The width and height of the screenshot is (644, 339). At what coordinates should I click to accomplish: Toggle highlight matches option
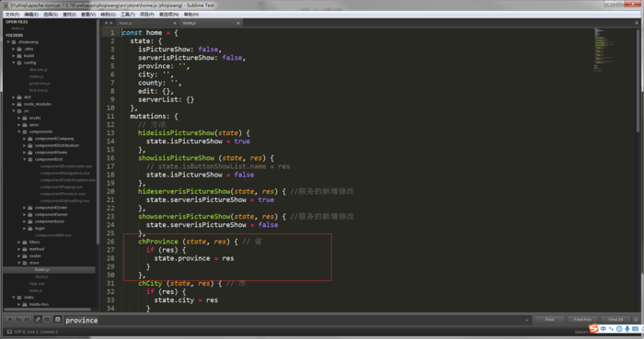(57, 320)
